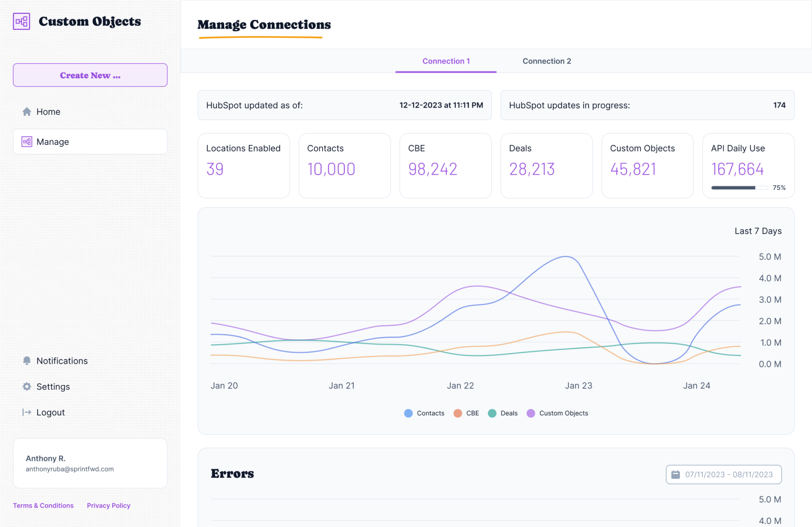812x527 pixels.
Task: Open the Errors date range picker
Action: click(x=723, y=474)
